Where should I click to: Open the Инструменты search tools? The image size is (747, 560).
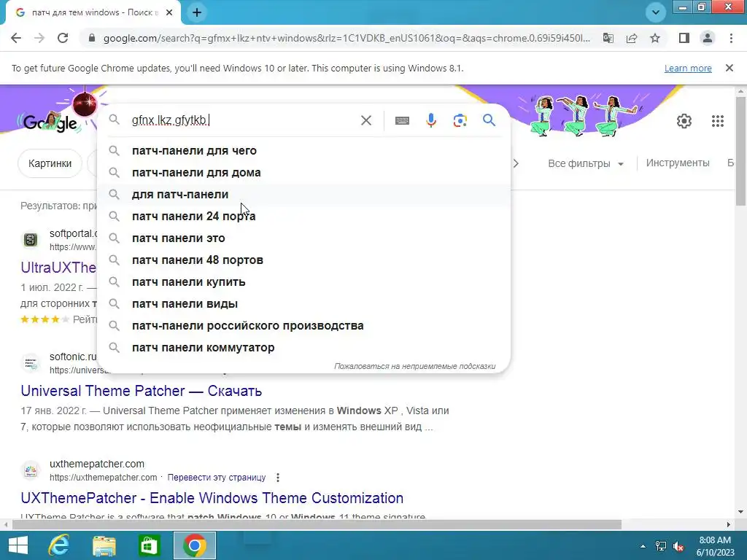pos(678,163)
